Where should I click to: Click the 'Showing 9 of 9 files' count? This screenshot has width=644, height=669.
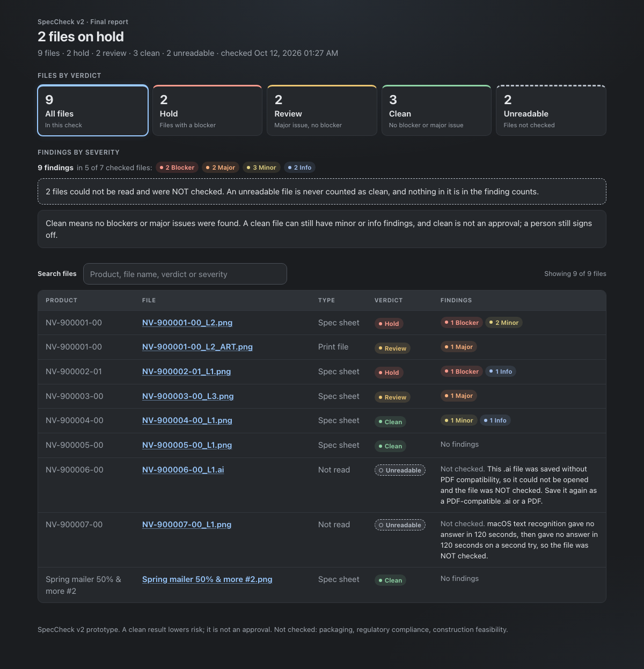575,274
